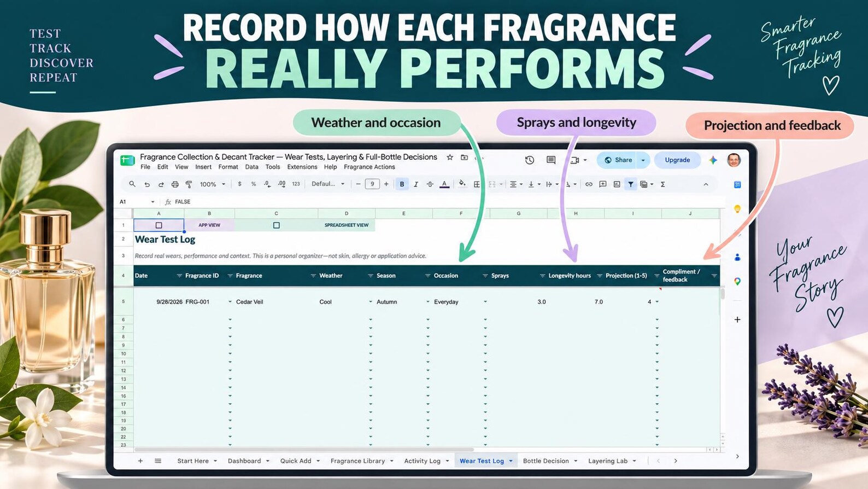
Task: Format selection as currency
Action: (239, 184)
